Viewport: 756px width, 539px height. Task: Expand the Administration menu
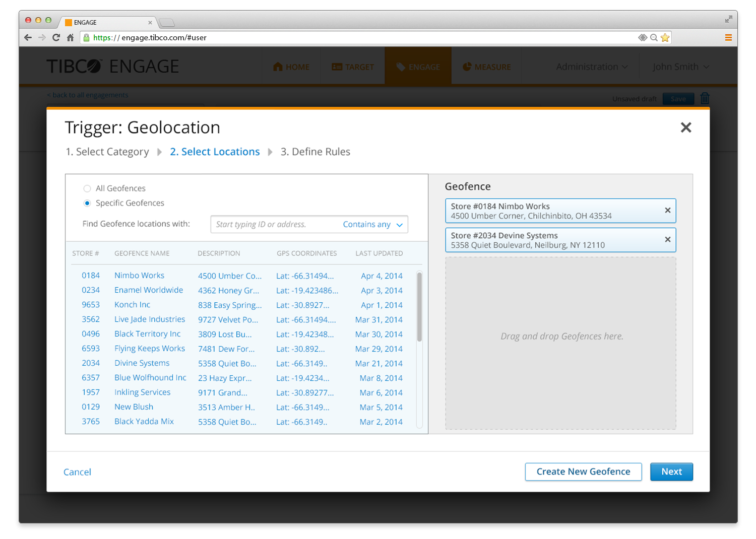pos(592,66)
